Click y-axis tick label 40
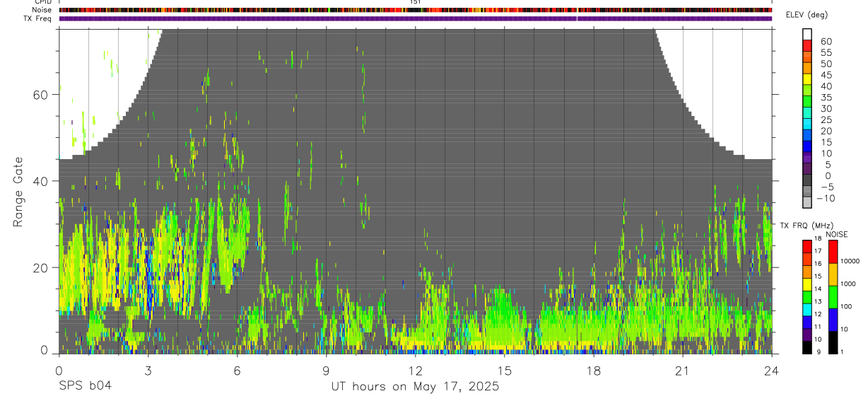Screen dimensions: 868x401 [x=40, y=181]
